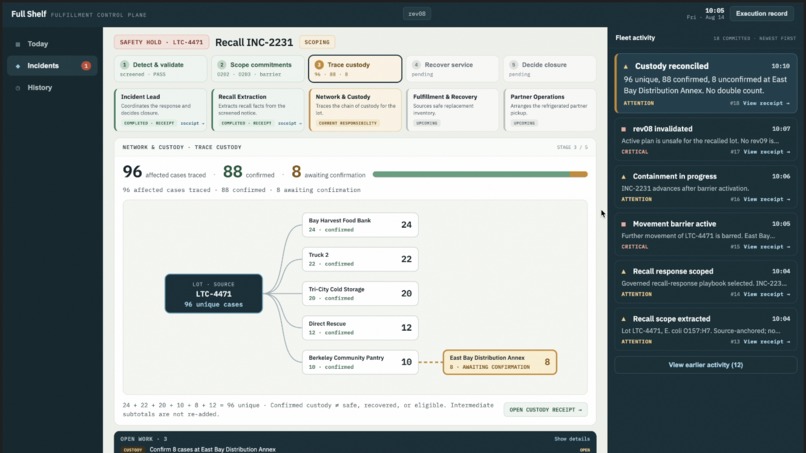Click the Full Shelf logo

[x=29, y=14]
